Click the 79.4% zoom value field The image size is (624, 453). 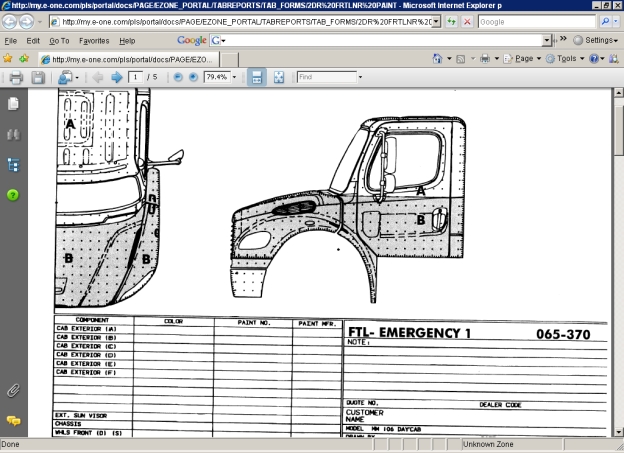217,77
